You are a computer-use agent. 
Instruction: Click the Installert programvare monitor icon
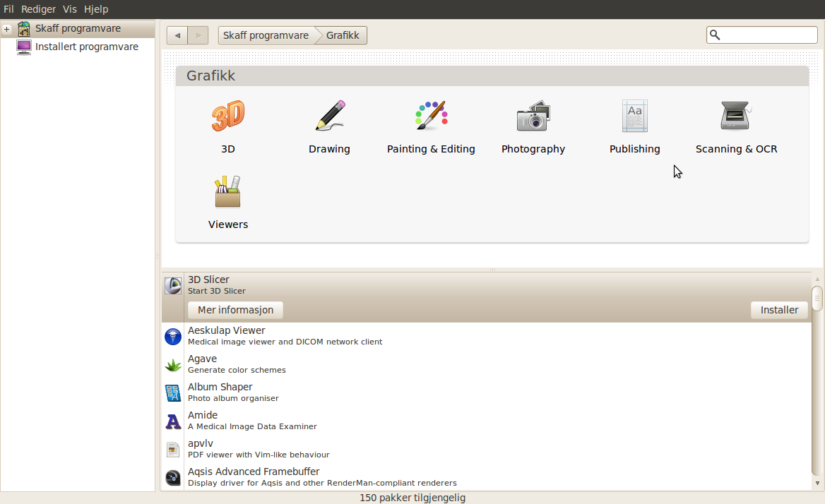[x=24, y=47]
